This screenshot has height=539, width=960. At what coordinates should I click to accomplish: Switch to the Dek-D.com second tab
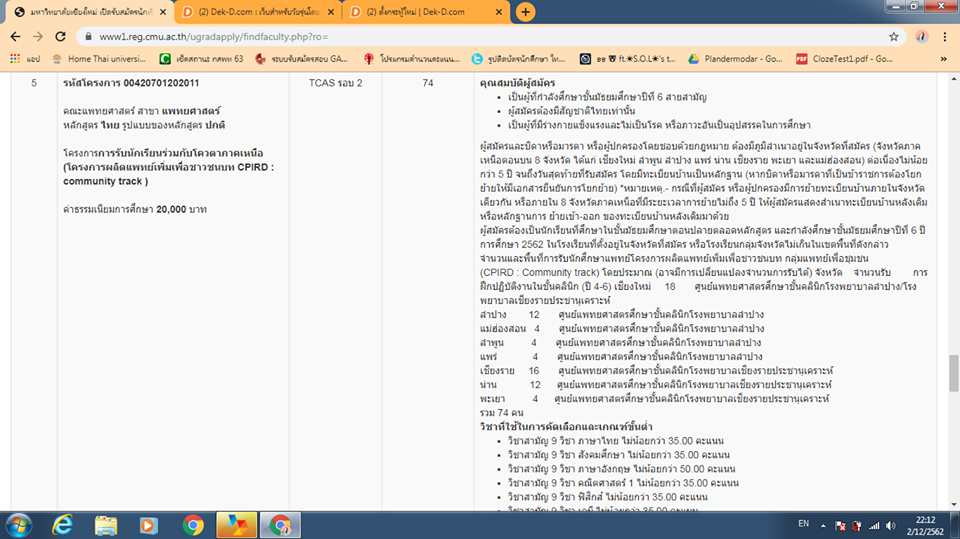pos(257,12)
